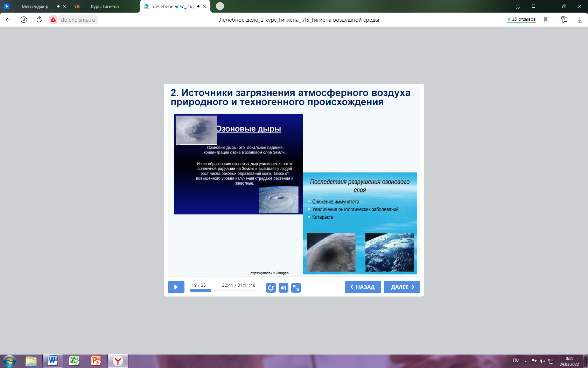
Task: Switch the RU keyboard language indicator
Action: tap(516, 361)
